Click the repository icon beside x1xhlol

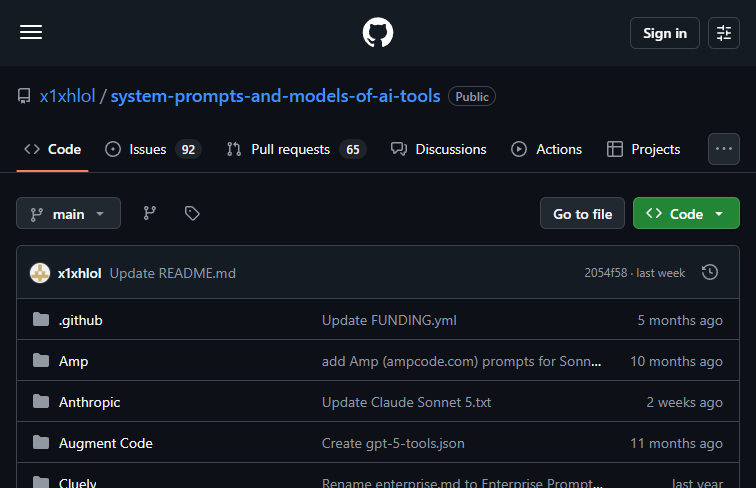click(x=24, y=96)
